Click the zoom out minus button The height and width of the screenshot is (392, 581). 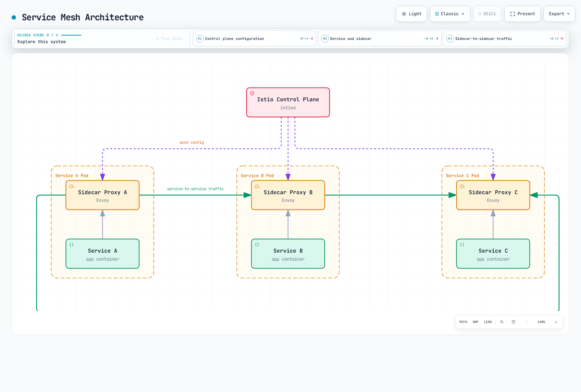pyautogui.click(x=527, y=322)
